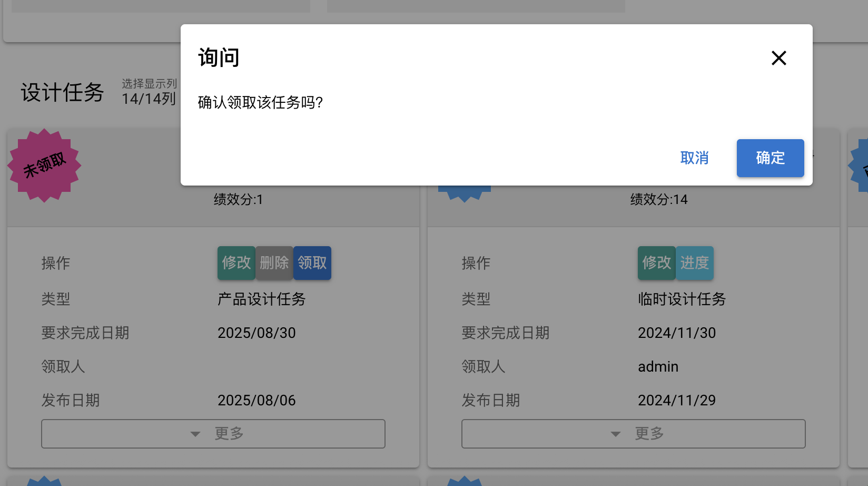Click the dropdown arrow beside first 更多
The width and height of the screenshot is (868, 486).
195,434
